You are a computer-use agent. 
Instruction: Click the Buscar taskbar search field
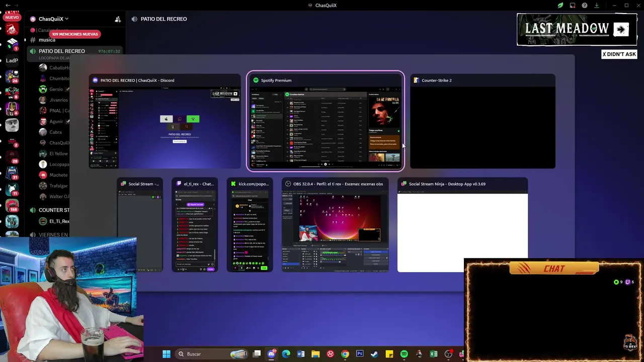[x=212, y=354]
